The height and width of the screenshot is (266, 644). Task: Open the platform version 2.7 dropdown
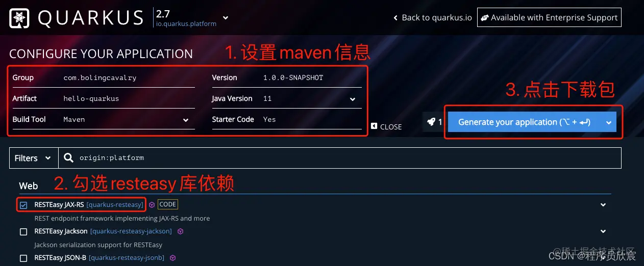click(x=226, y=18)
